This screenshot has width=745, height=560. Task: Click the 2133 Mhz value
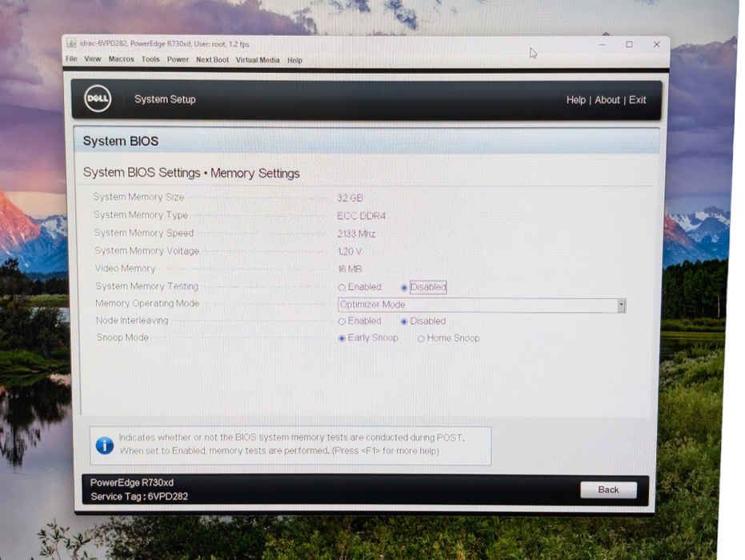pyautogui.click(x=356, y=234)
